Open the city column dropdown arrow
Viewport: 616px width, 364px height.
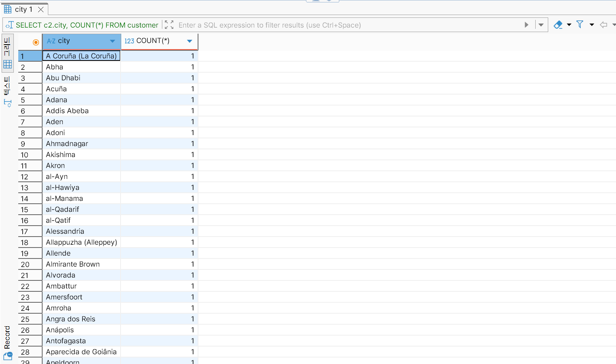pos(112,41)
